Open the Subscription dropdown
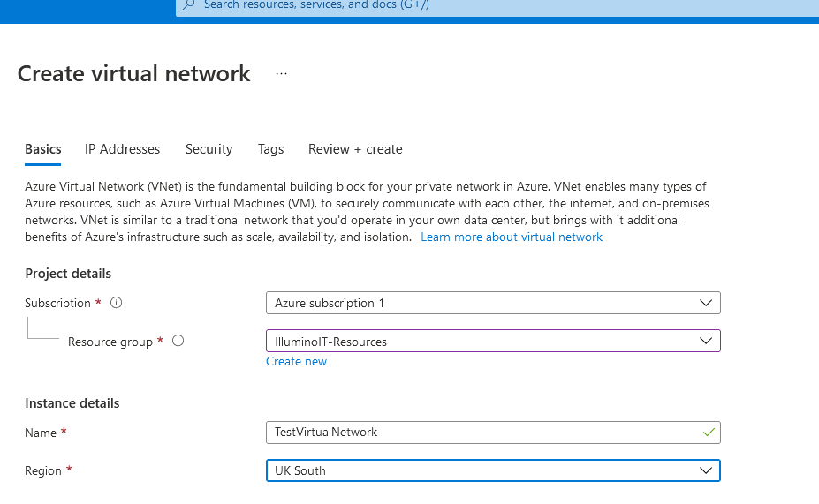Image resolution: width=819 pixels, height=504 pixels. 493,303
